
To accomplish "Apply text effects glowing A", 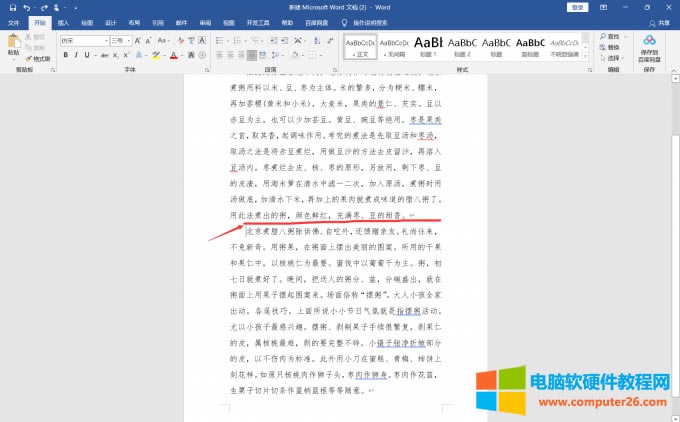I will pyautogui.click(x=139, y=55).
